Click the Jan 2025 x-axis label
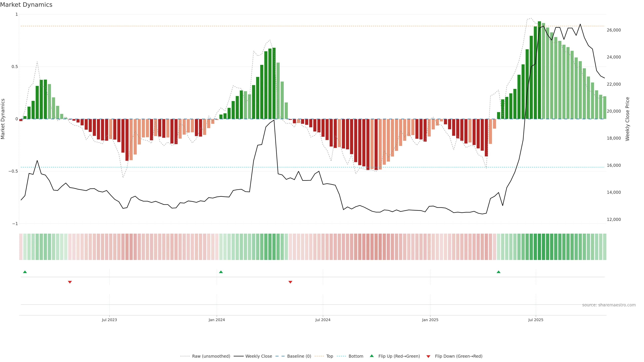Viewport: 644px width, 362px height. (x=430, y=320)
